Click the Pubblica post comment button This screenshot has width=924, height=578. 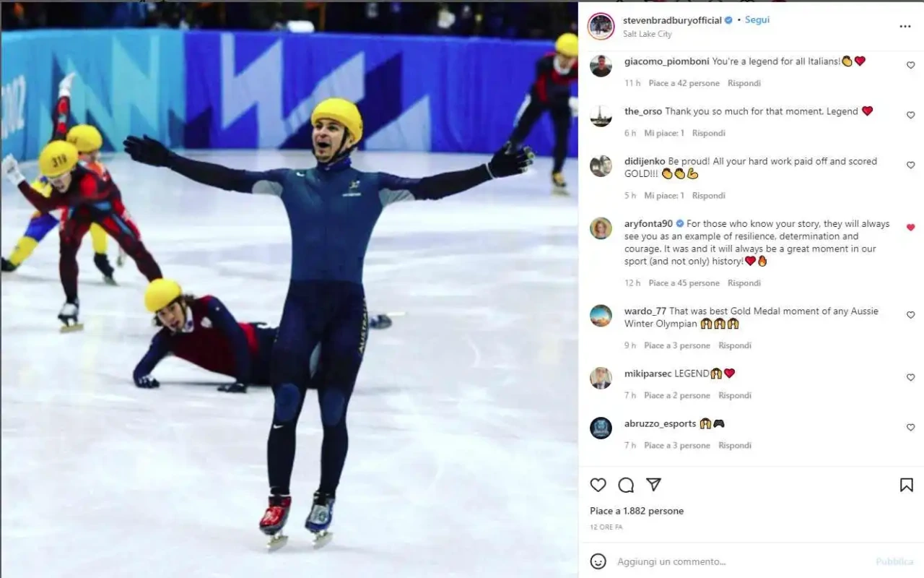coord(894,561)
